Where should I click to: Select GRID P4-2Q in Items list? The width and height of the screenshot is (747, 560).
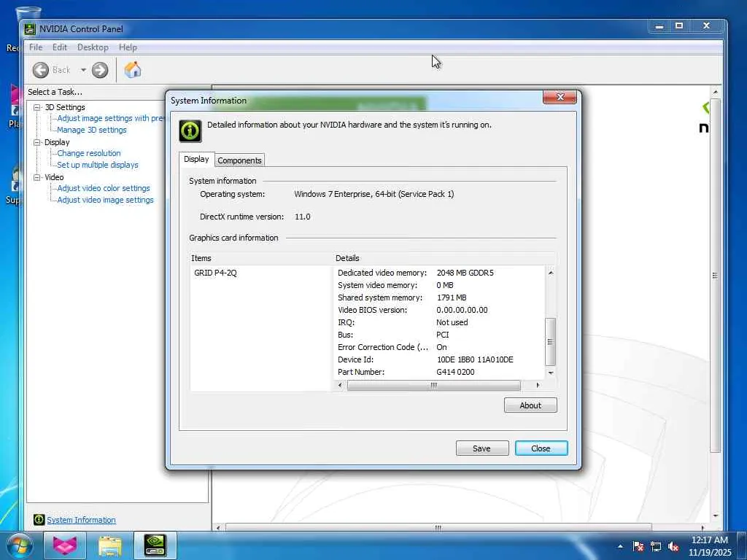coord(215,273)
